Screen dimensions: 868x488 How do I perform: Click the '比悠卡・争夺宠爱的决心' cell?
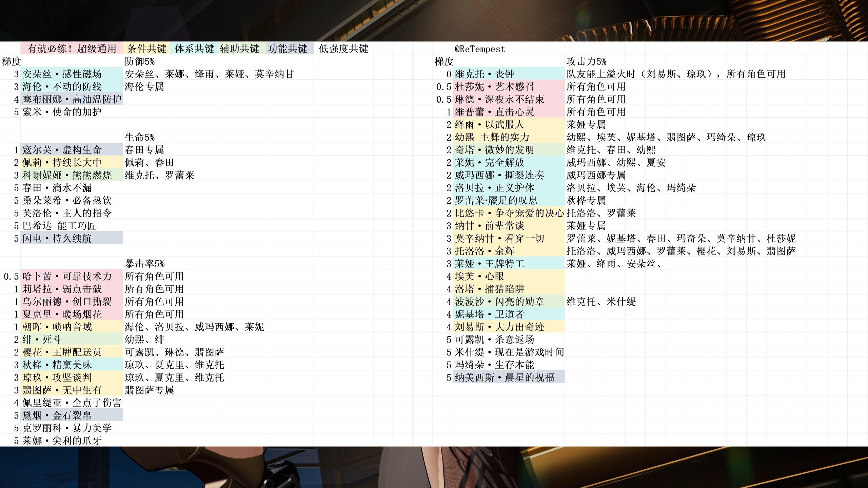[x=509, y=213]
